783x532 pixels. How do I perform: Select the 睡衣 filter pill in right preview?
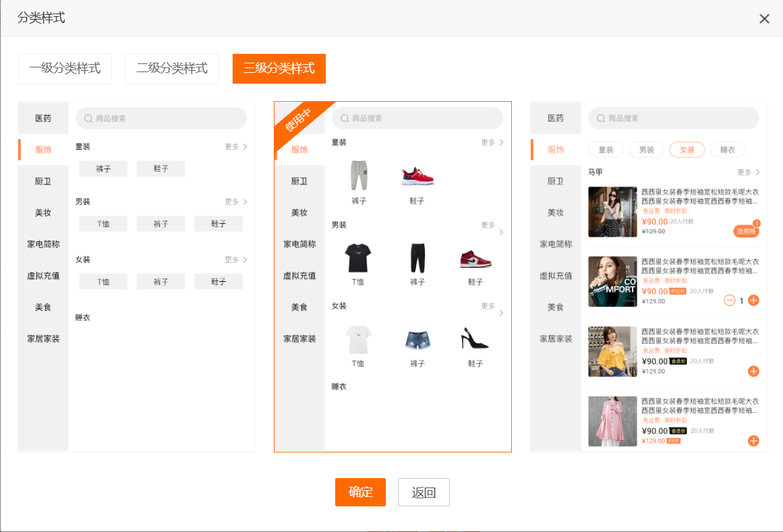727,150
